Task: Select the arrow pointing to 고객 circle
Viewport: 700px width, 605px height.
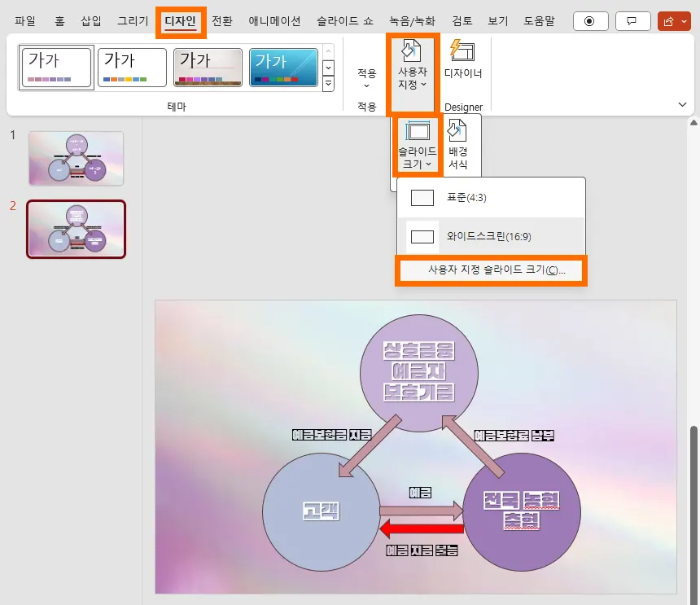Action: pos(370,446)
